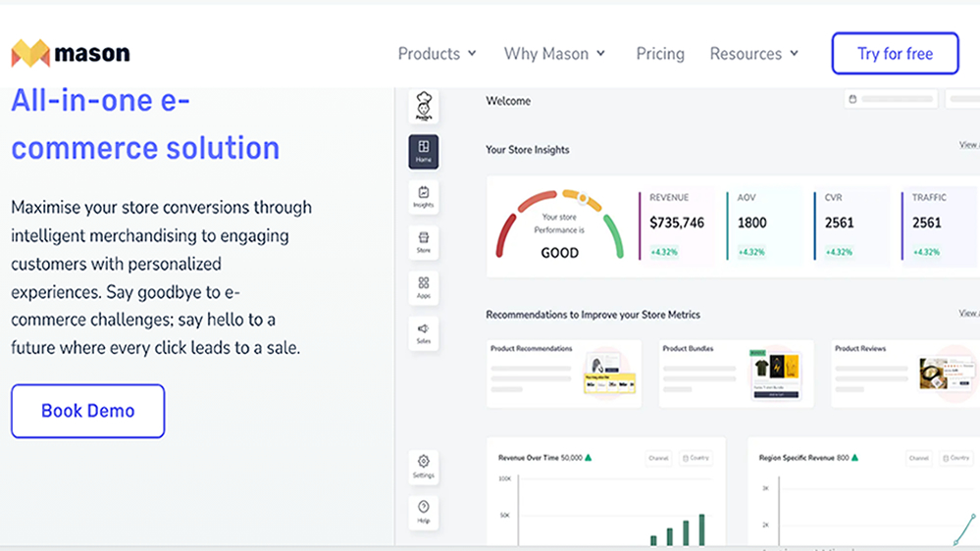
Task: Open the Help sidebar icon
Action: [x=424, y=512]
